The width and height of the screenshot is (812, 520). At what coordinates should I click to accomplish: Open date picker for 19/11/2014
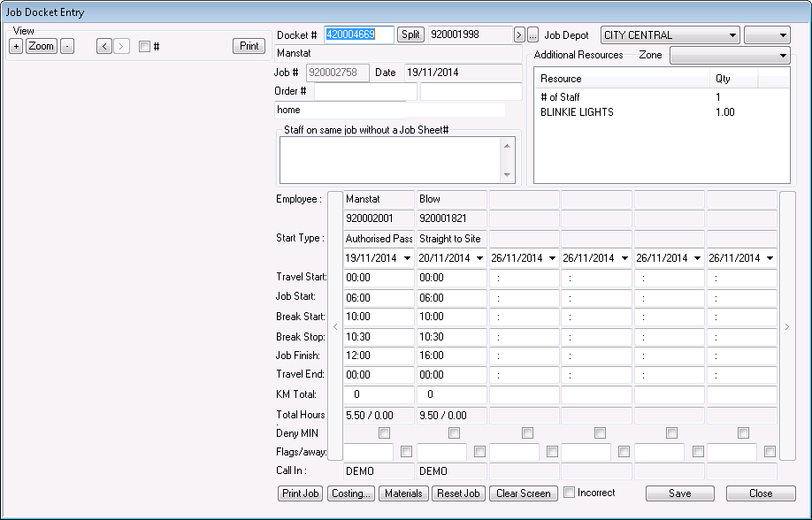point(407,258)
